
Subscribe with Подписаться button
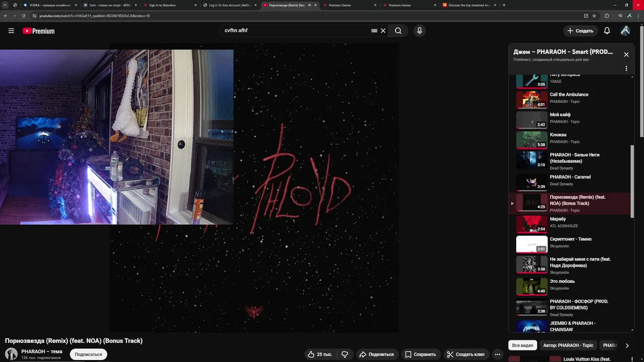click(89, 354)
